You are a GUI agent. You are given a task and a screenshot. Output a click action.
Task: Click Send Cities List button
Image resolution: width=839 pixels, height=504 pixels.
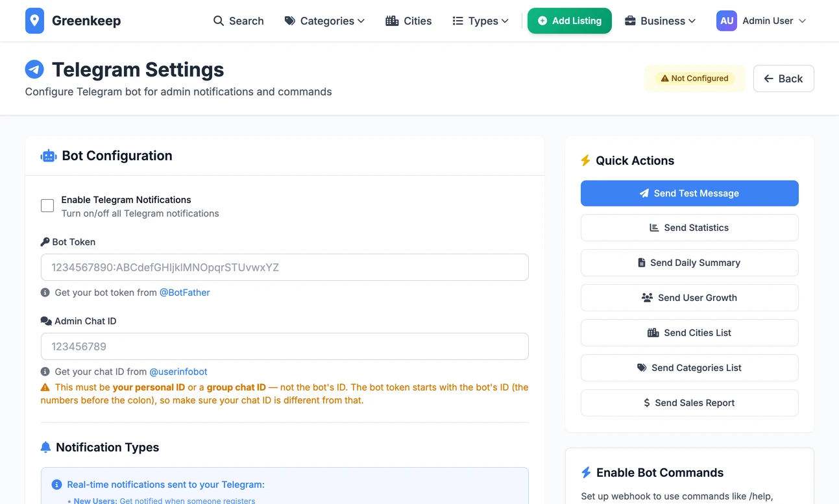click(690, 333)
